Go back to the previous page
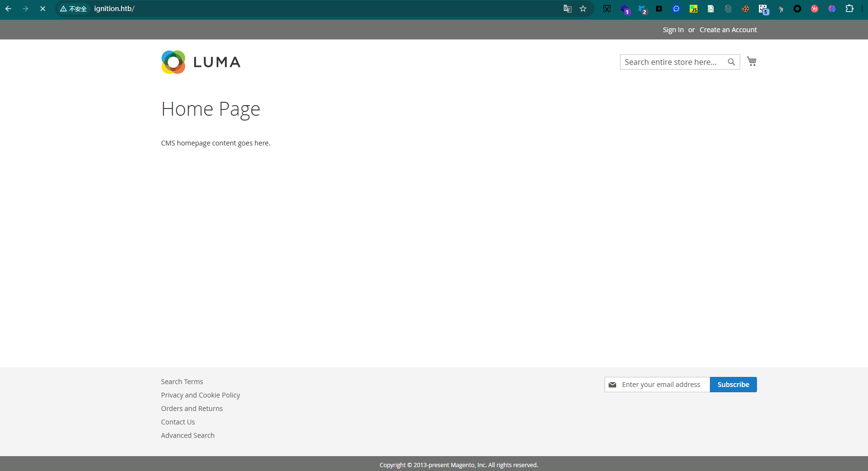Image resolution: width=868 pixels, height=471 pixels. (8, 9)
